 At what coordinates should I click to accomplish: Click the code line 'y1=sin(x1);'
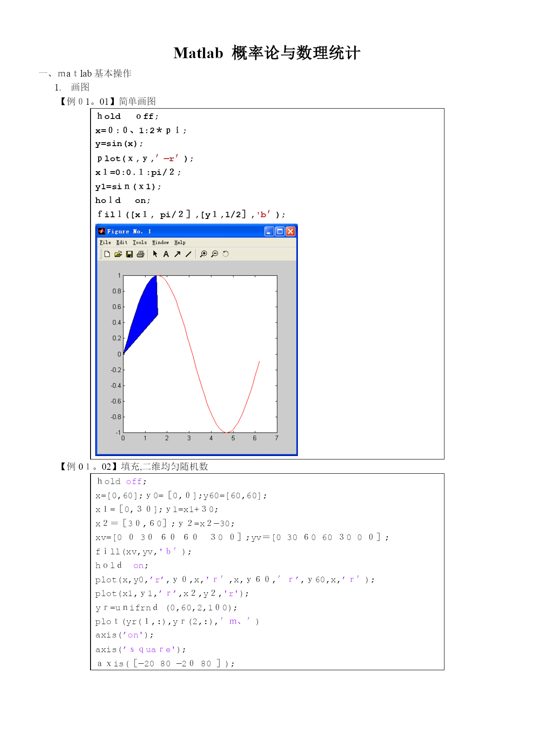(128, 187)
